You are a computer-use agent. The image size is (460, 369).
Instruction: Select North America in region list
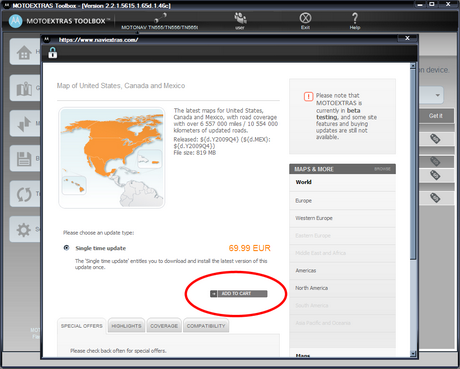(342, 288)
